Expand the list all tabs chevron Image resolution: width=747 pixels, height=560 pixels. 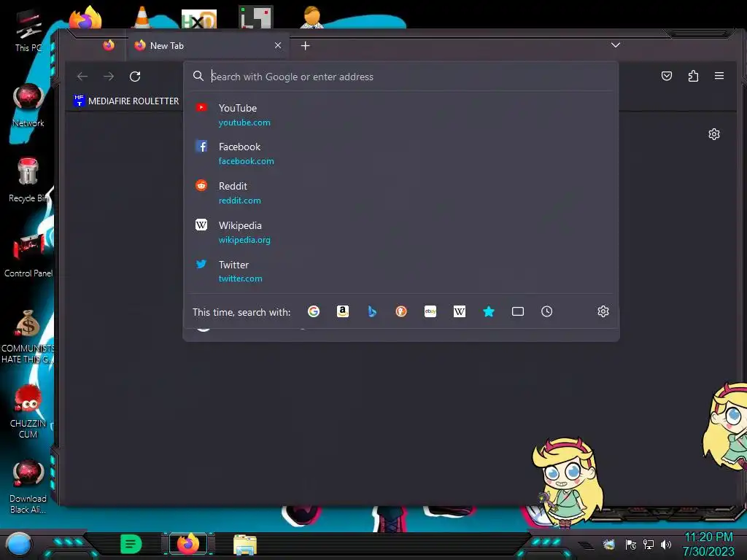click(x=616, y=45)
